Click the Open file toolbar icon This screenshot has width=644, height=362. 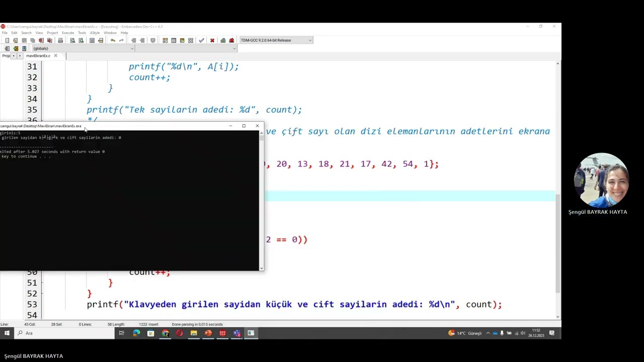click(x=16, y=40)
